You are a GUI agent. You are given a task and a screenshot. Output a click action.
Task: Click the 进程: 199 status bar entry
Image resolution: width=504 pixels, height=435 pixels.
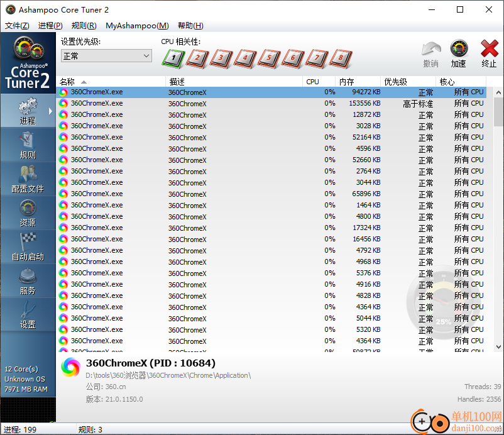click(20, 429)
